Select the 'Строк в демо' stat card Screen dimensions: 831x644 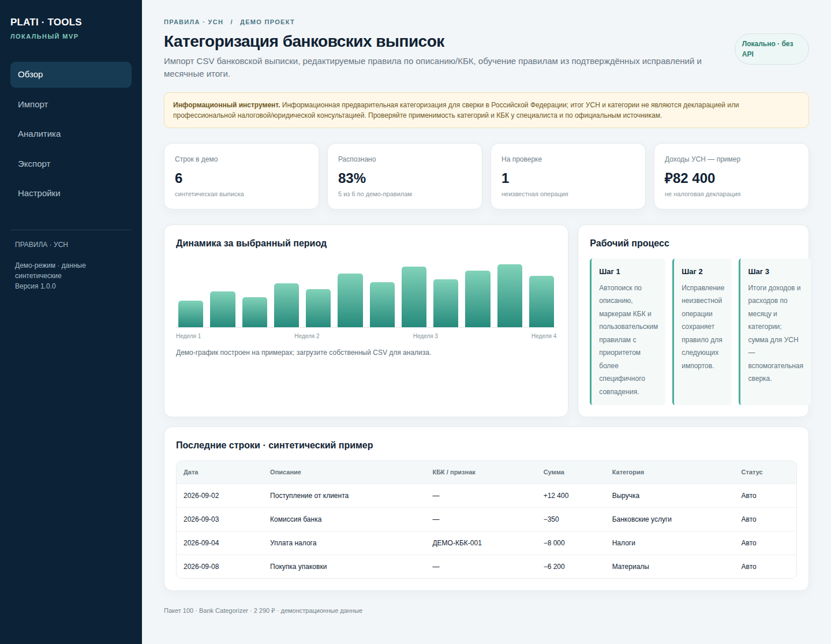(241, 177)
